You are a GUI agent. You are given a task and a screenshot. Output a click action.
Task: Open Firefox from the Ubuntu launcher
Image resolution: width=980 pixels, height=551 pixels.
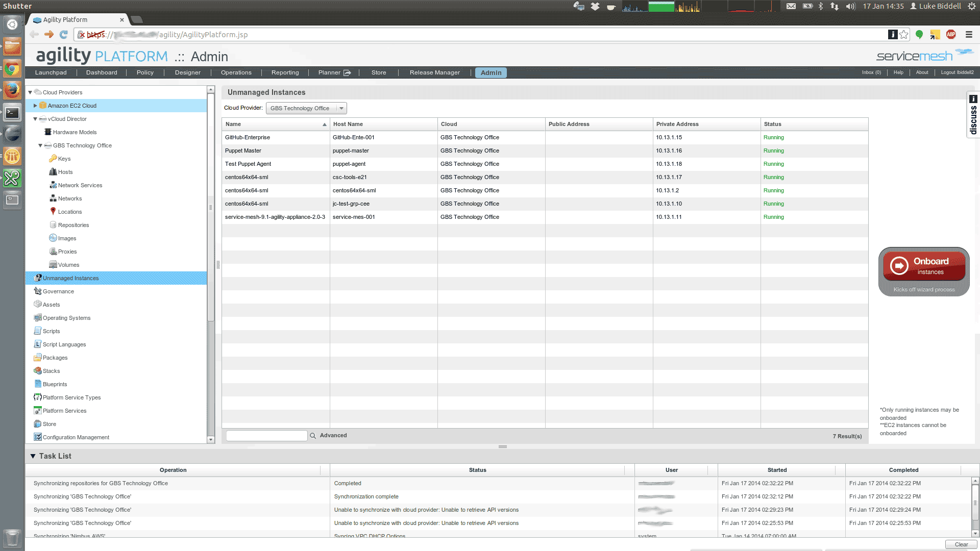[x=12, y=90]
